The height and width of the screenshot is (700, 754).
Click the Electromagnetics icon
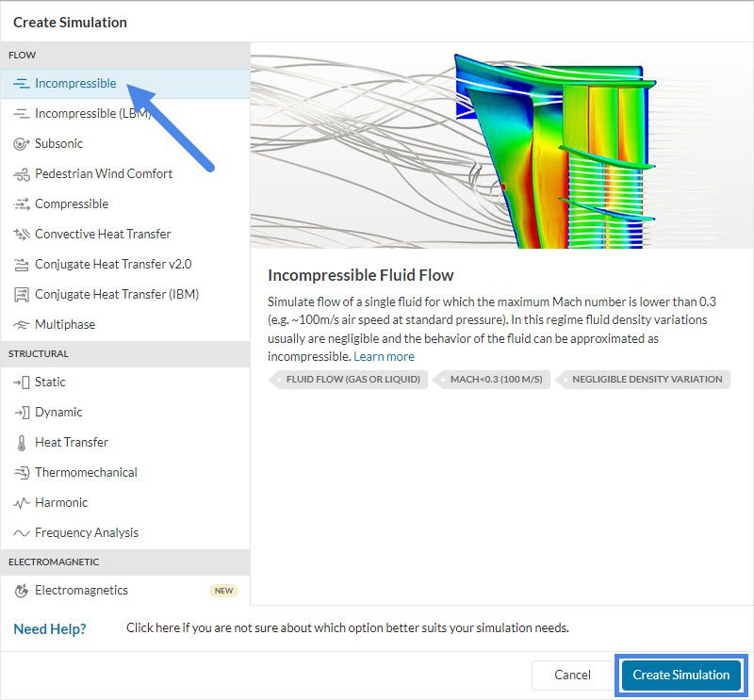click(x=21, y=591)
